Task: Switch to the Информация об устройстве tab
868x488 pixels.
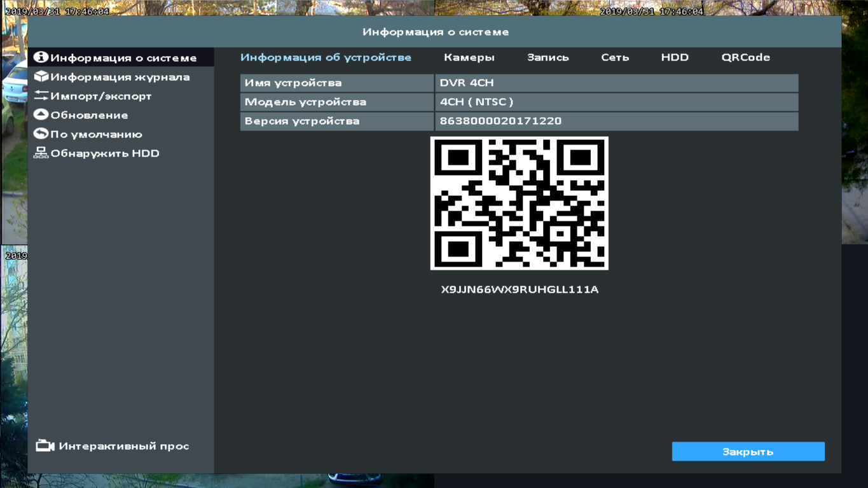Action: 326,57
